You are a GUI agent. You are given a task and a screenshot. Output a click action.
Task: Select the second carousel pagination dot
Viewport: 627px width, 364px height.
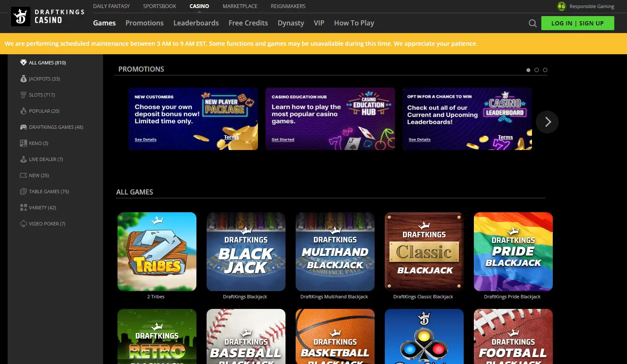(537, 70)
